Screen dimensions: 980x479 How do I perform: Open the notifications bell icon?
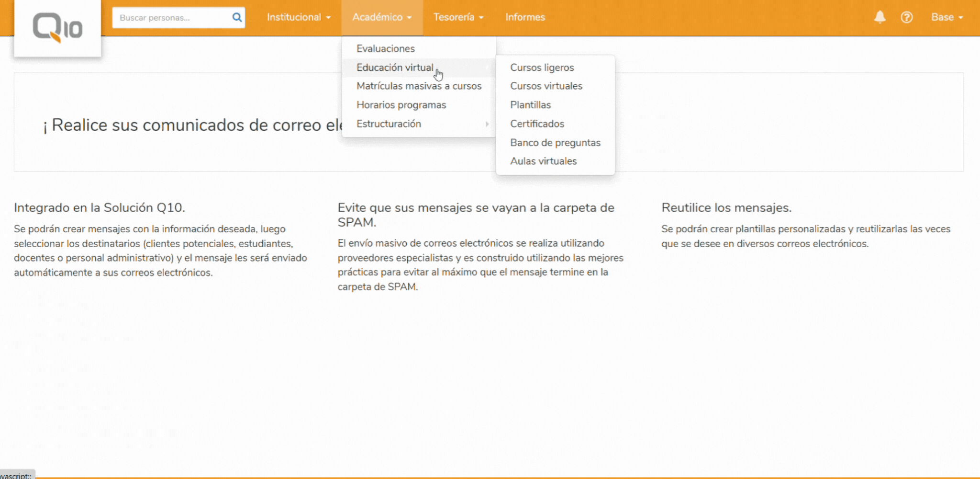click(880, 17)
